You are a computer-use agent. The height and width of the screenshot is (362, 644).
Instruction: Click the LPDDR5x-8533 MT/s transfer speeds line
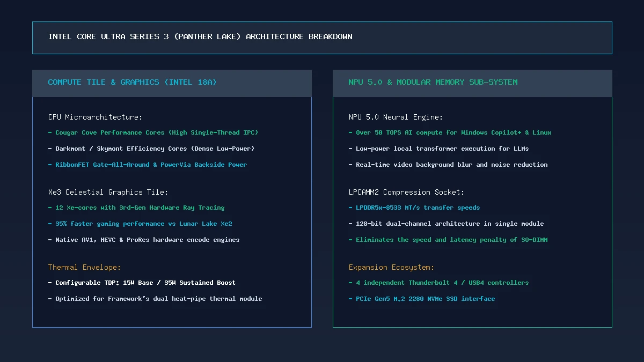[x=414, y=208]
